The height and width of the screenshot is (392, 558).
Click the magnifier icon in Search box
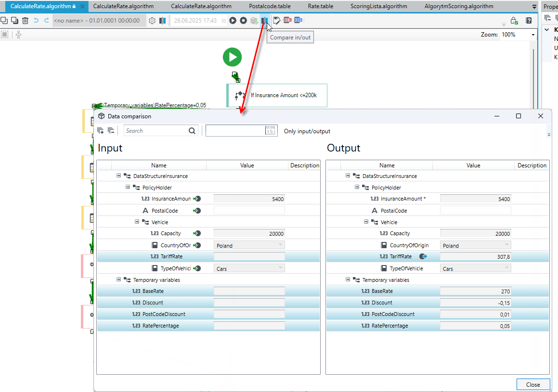pyautogui.click(x=192, y=131)
